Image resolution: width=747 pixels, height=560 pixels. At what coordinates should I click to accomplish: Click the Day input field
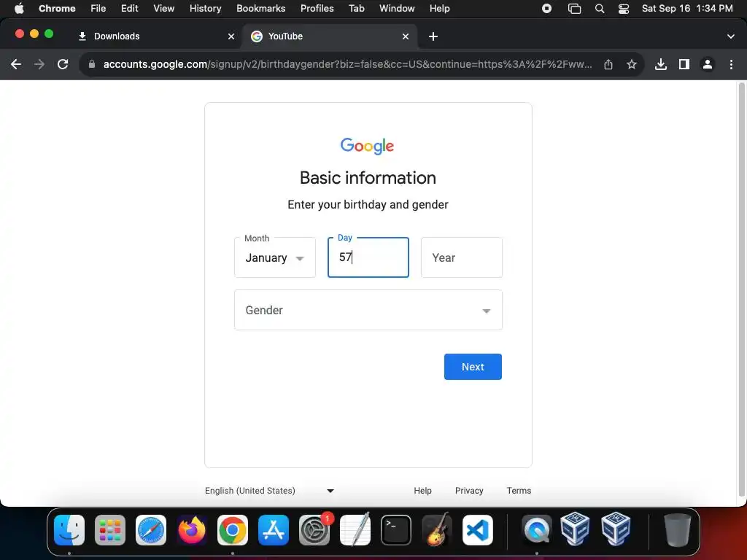[x=368, y=257]
